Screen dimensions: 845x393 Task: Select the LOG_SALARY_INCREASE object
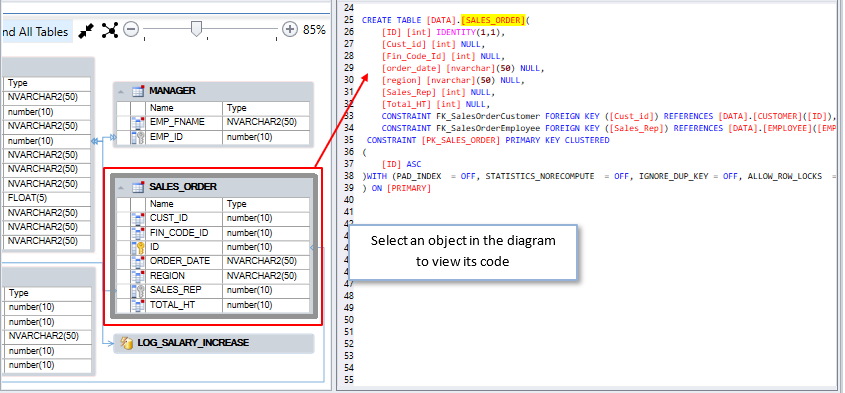click(x=213, y=343)
